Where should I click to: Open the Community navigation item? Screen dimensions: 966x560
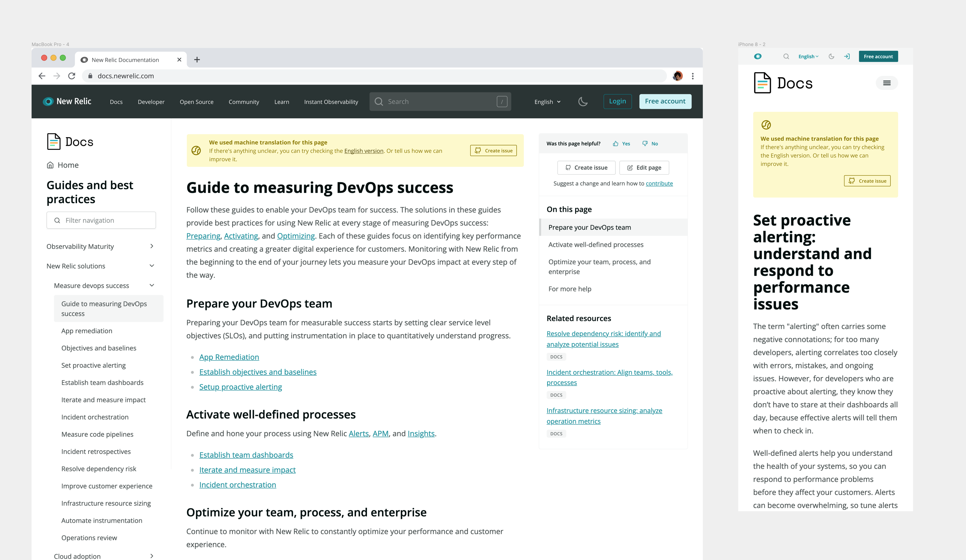[x=244, y=102]
